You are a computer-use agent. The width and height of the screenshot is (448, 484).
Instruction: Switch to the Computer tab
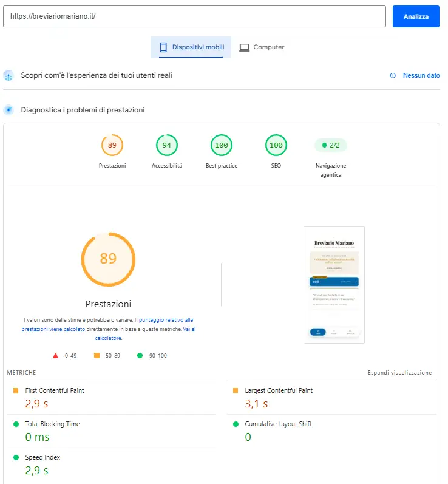point(262,47)
